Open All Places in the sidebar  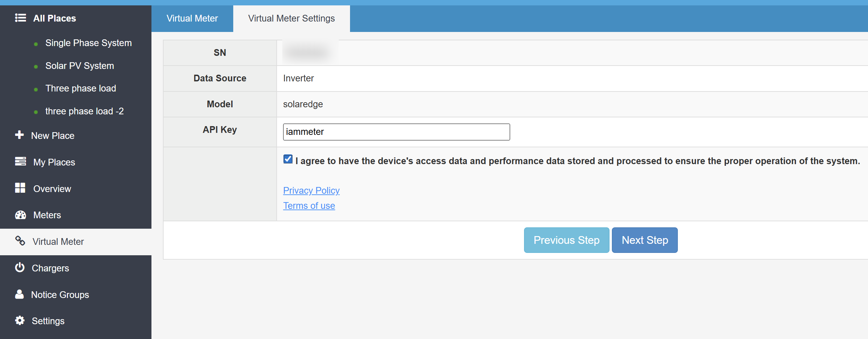(55, 18)
